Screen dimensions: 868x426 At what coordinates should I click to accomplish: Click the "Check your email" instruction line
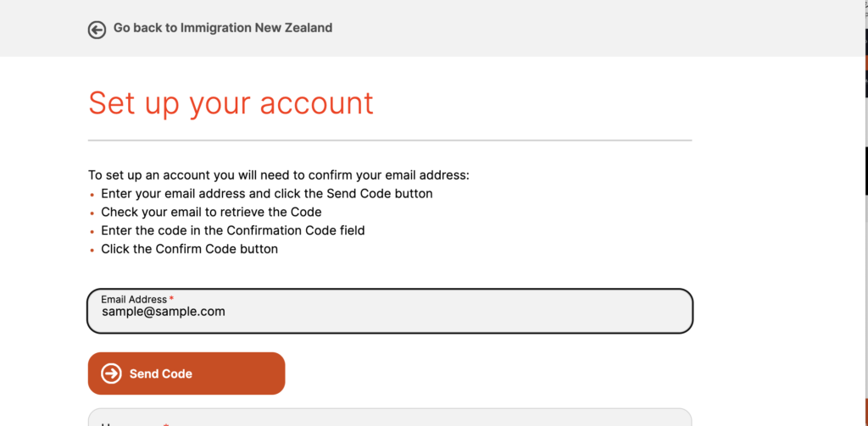211,212
